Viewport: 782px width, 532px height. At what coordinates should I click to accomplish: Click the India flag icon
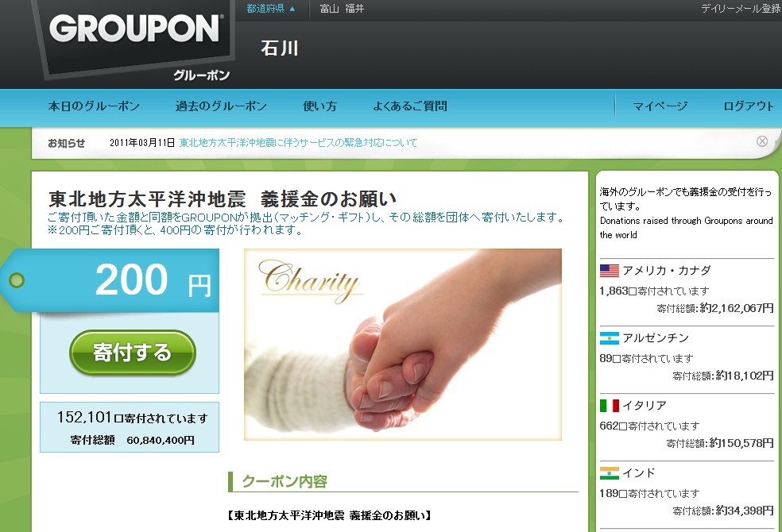click(610, 473)
